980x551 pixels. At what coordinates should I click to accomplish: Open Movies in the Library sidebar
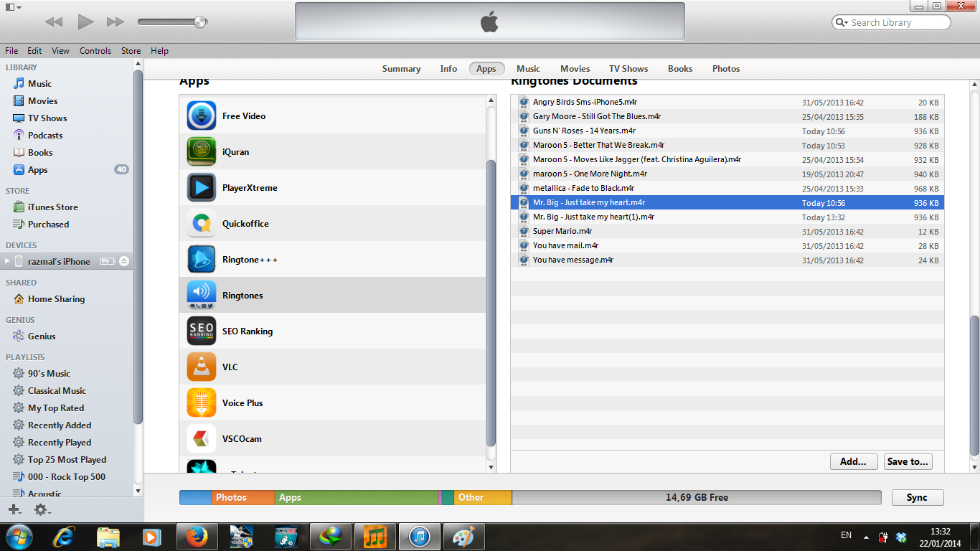pos(42,101)
